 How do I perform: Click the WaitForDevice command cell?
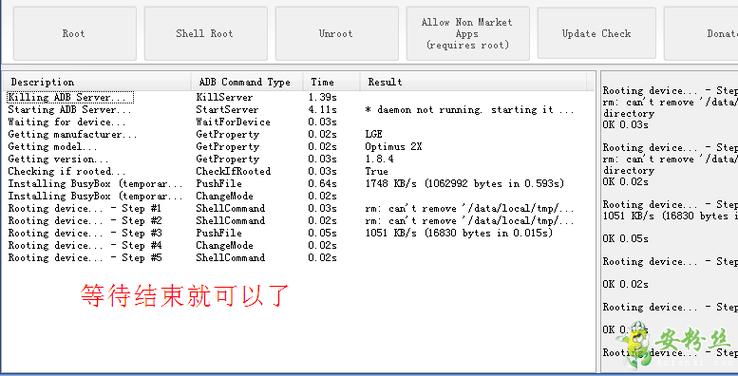[x=233, y=122]
